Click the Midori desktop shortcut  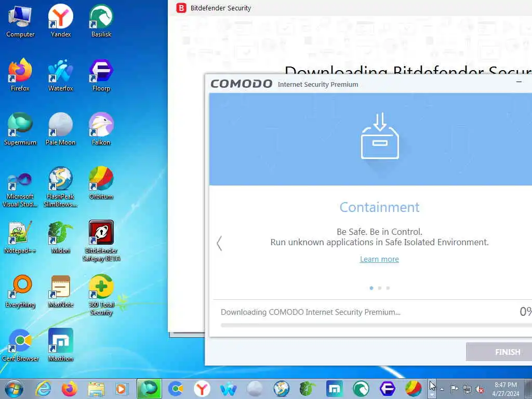[x=61, y=237]
